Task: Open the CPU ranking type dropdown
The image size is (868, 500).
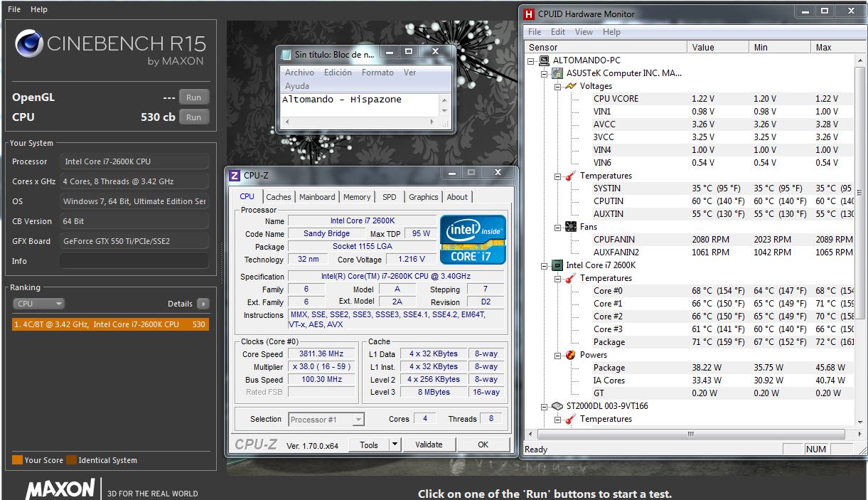Action: pyautogui.click(x=39, y=304)
